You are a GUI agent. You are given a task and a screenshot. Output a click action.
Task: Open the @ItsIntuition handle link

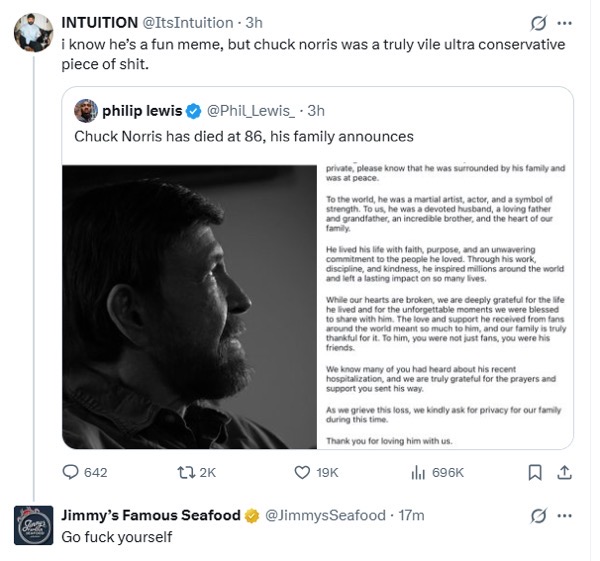(187, 22)
